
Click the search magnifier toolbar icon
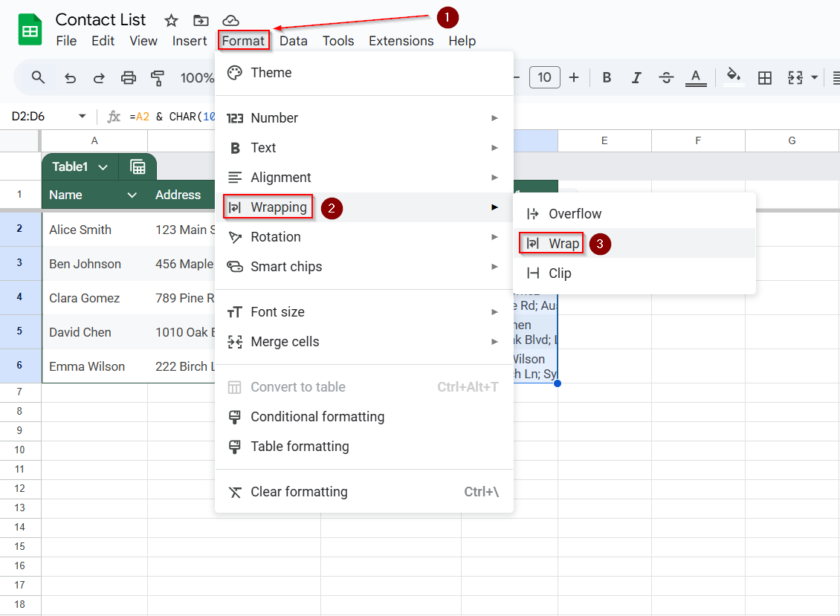(x=37, y=78)
